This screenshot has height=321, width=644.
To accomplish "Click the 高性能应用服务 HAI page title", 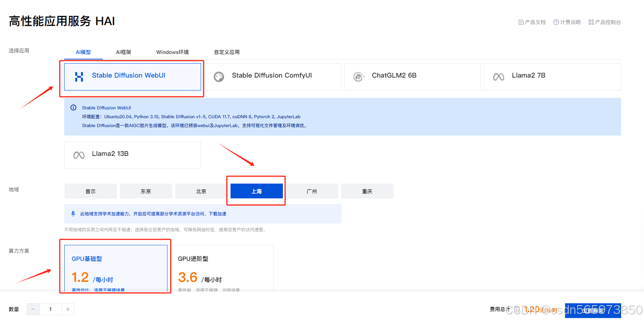I will (62, 21).
